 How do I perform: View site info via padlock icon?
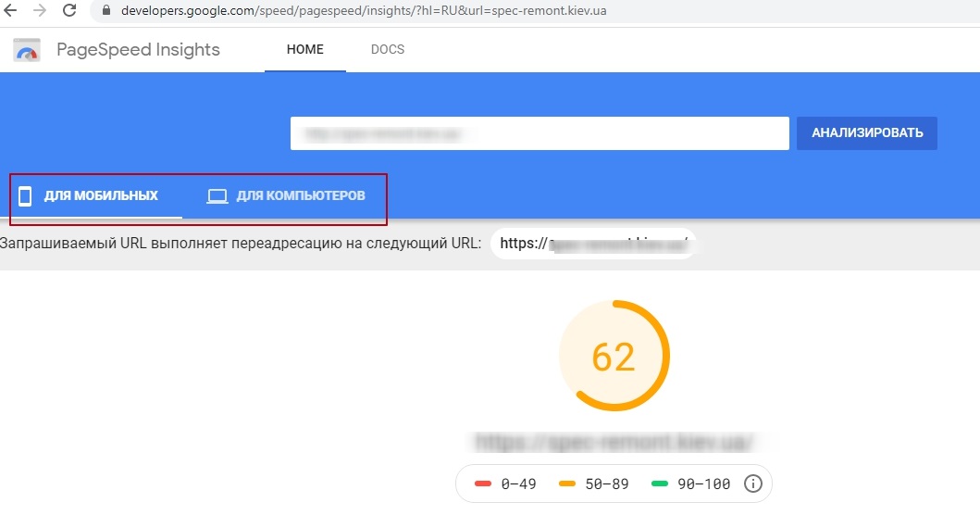click(x=106, y=10)
